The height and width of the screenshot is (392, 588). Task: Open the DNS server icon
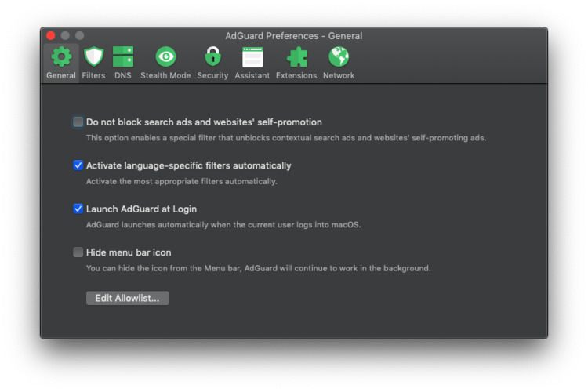click(123, 56)
